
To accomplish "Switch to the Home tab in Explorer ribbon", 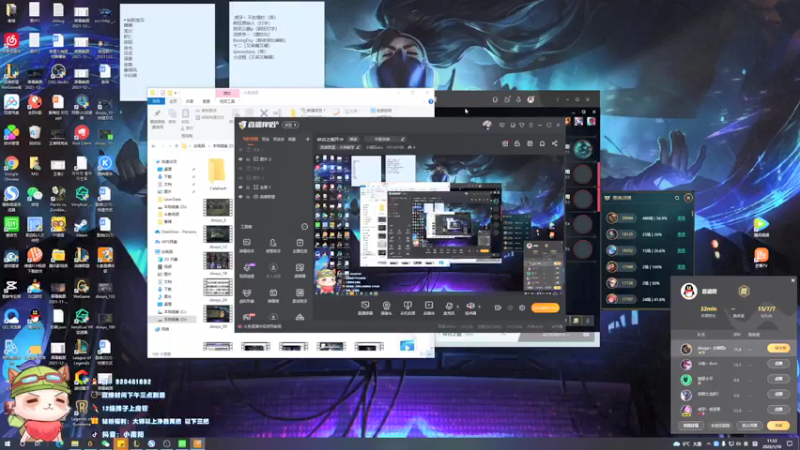I will (173, 101).
